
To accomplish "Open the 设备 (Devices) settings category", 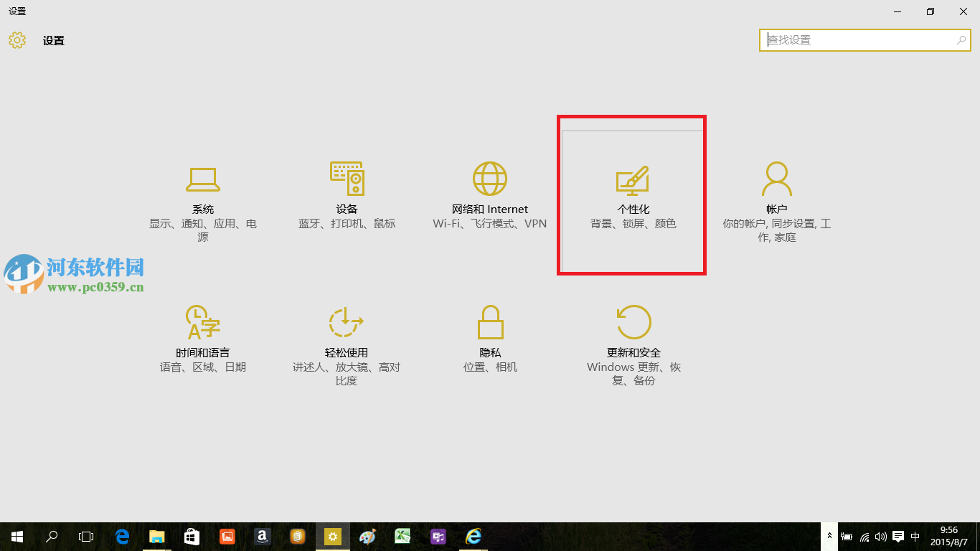I will point(347,194).
